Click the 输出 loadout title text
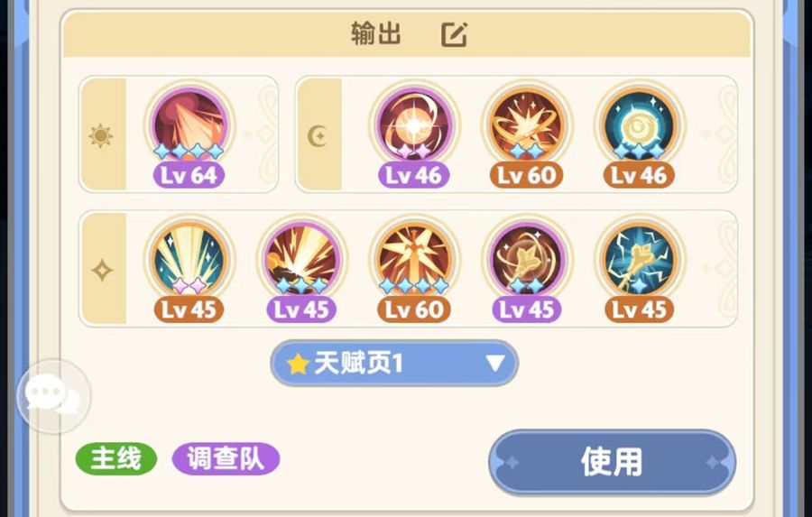The height and width of the screenshot is (517, 812). click(376, 33)
